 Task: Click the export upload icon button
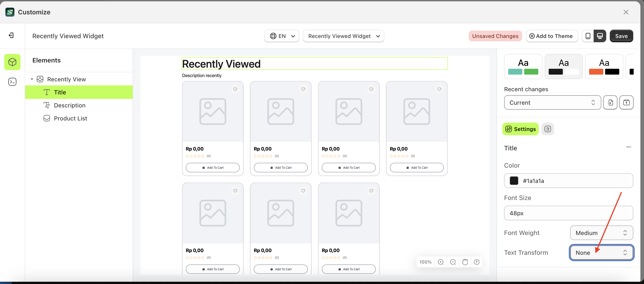coord(626,102)
